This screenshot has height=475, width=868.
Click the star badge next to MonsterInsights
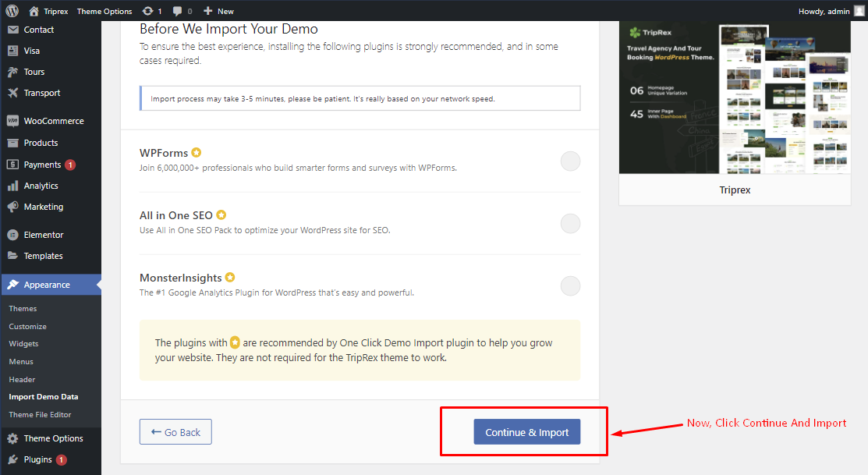[x=230, y=277]
